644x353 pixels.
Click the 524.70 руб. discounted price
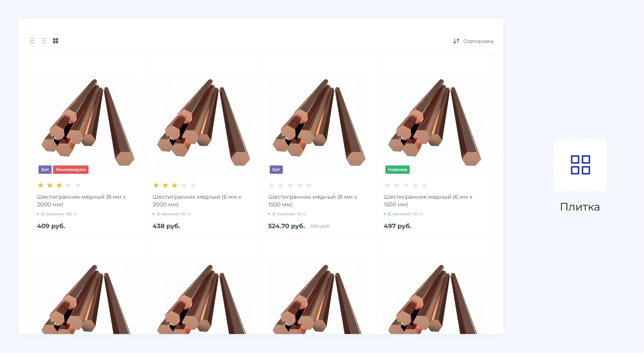click(x=287, y=226)
